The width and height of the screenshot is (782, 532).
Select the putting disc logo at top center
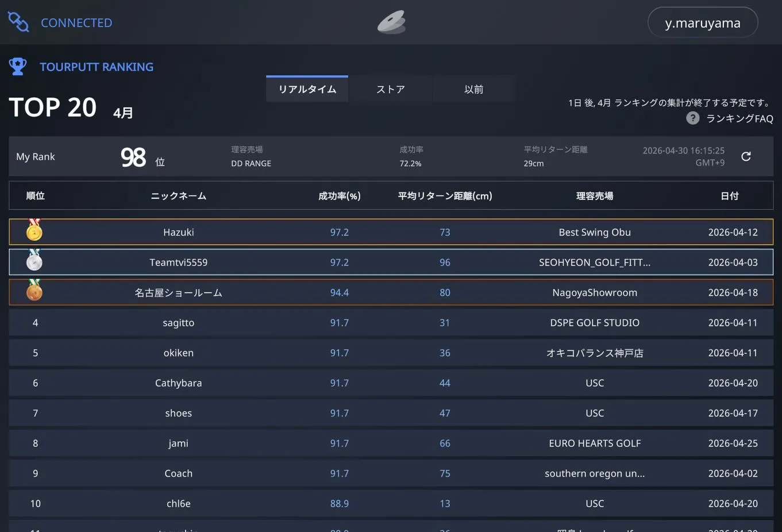[x=391, y=22]
